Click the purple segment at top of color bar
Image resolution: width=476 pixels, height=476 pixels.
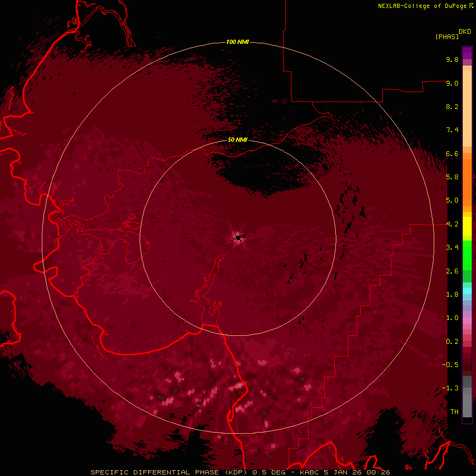coord(467,53)
